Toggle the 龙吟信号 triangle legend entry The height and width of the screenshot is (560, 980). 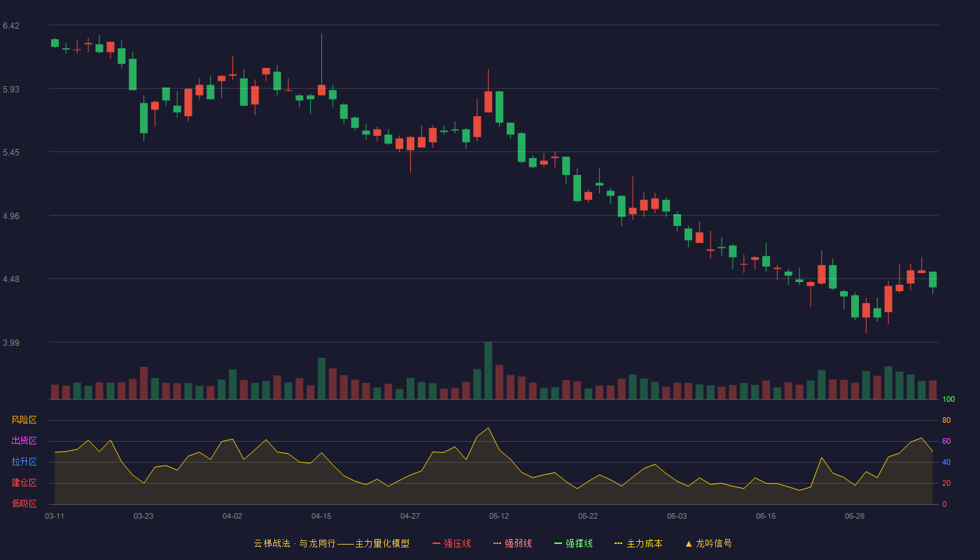coord(708,543)
